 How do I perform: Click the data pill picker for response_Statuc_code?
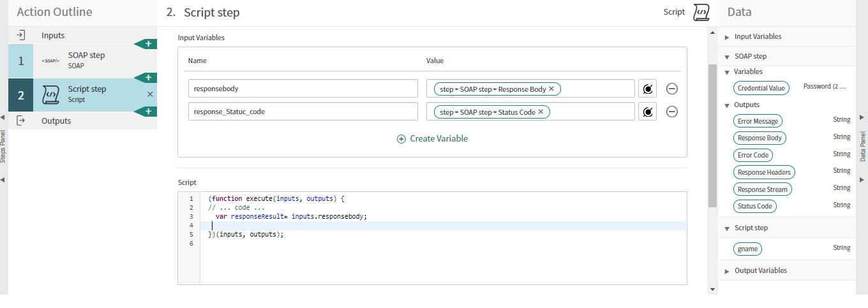pos(647,112)
